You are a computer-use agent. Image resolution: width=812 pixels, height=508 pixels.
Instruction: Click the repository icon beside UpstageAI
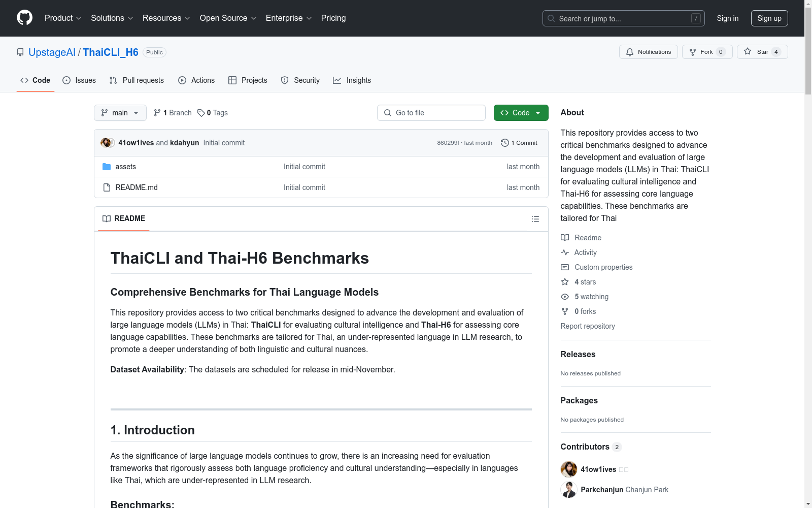(x=20, y=52)
